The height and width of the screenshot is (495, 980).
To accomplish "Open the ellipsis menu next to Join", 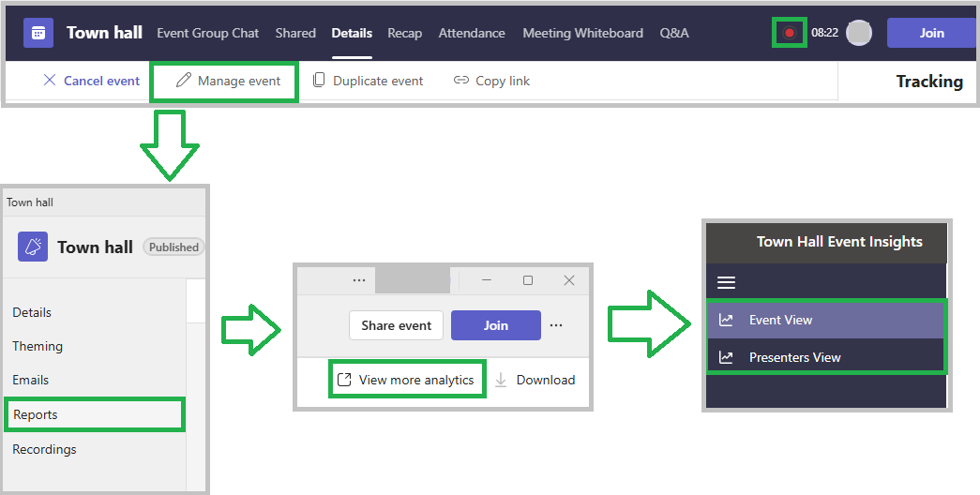I will (x=556, y=325).
